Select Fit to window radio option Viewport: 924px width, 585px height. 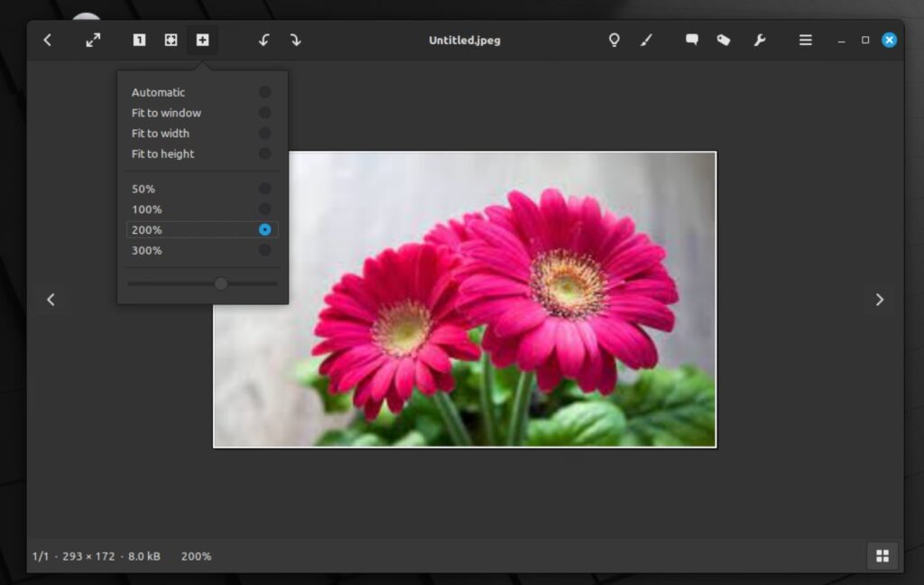pyautogui.click(x=264, y=113)
